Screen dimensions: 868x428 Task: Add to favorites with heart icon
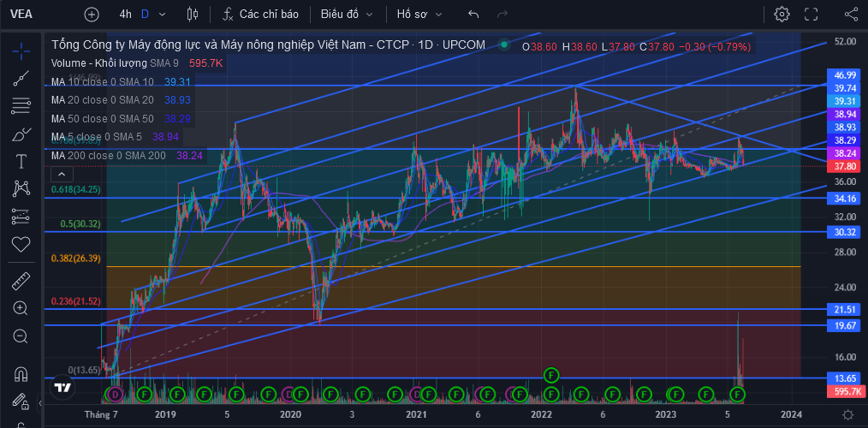click(21, 244)
